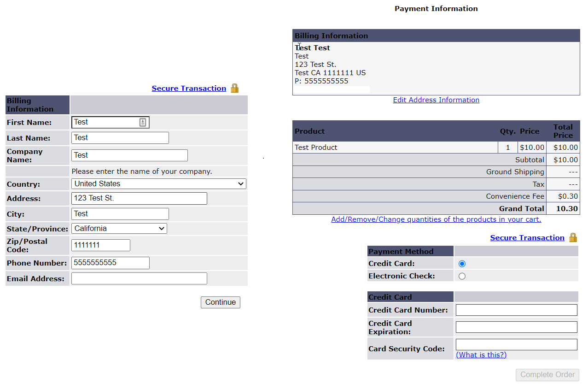Click 'Please enter the name of your company' hint
The height and width of the screenshot is (390, 588).
coord(142,171)
